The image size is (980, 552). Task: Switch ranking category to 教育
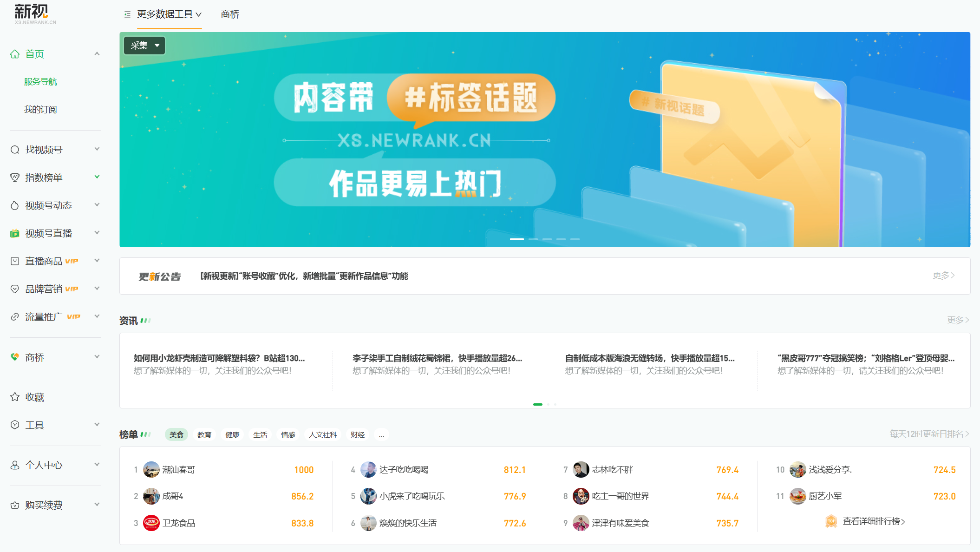tap(204, 434)
